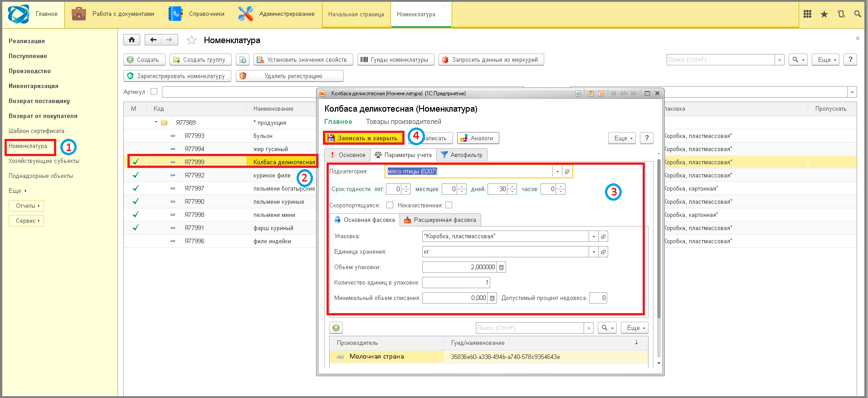The image size is (868, 398).
Task: Open calculator for Объем упаковки
Action: point(501,267)
